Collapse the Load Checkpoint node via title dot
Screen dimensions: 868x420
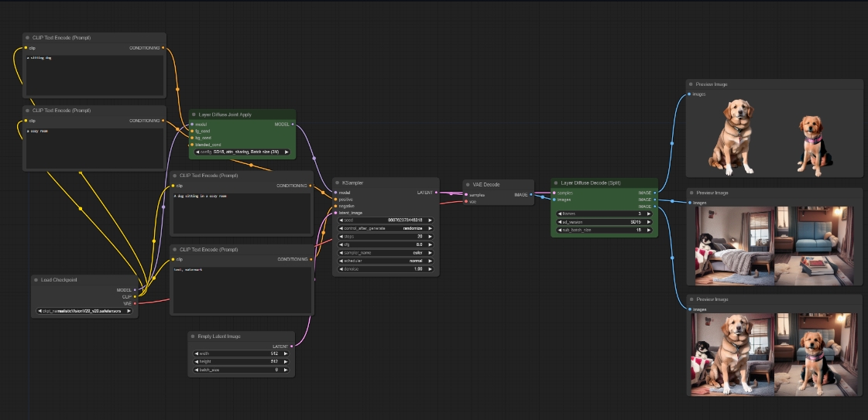(36, 279)
